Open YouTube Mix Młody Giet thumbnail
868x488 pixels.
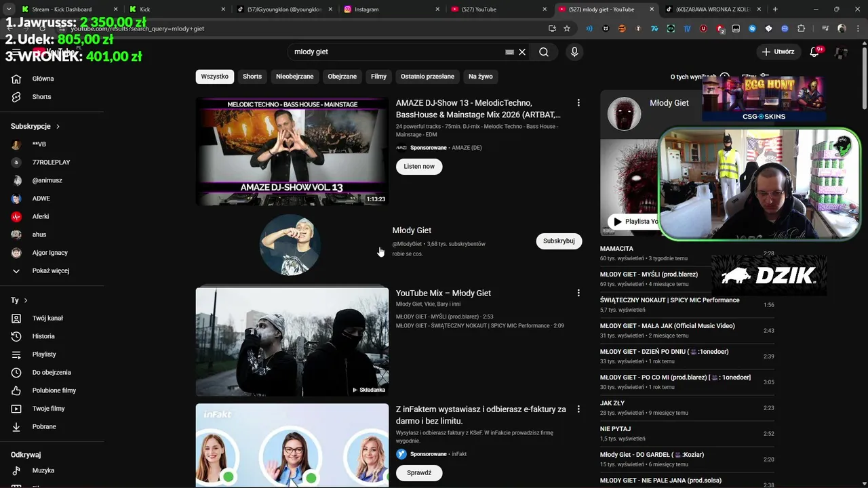click(292, 342)
